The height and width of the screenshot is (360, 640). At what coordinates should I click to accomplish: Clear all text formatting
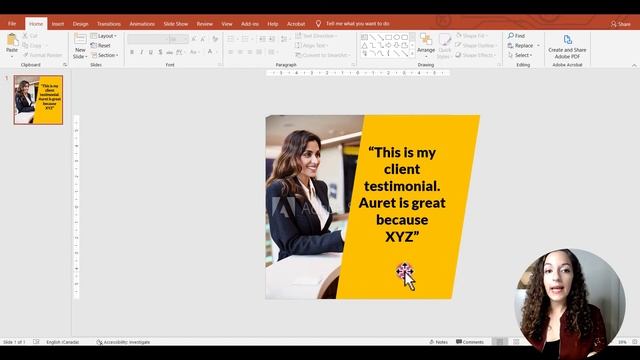coord(215,39)
